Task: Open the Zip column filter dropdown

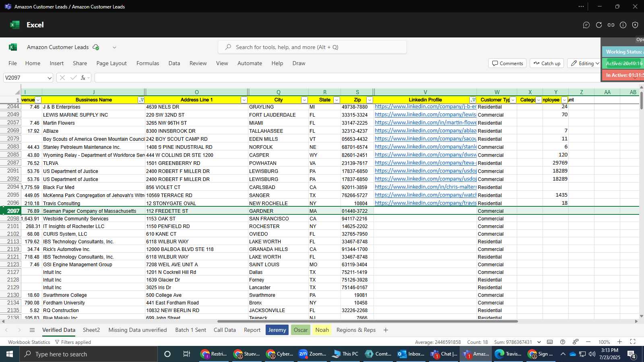Action: 369,100
